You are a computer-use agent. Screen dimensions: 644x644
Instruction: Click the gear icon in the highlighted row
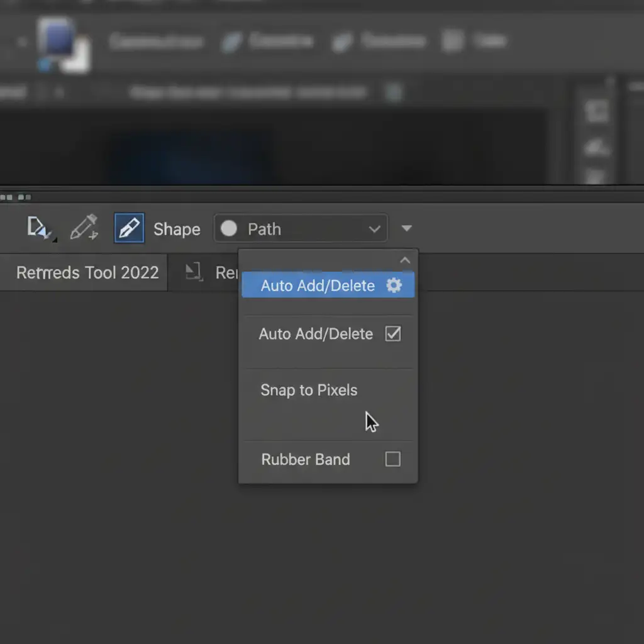394,286
